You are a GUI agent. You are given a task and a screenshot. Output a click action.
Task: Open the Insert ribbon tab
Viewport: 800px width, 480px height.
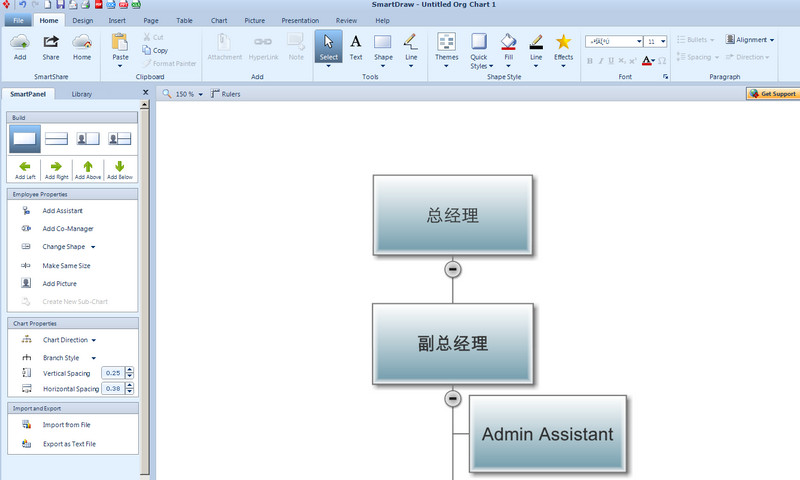pos(117,20)
